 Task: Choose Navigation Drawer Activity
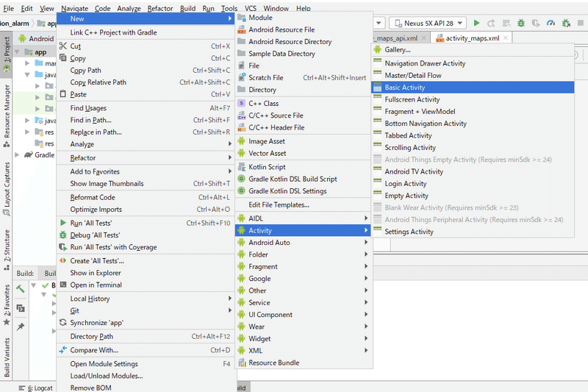pos(473,63)
